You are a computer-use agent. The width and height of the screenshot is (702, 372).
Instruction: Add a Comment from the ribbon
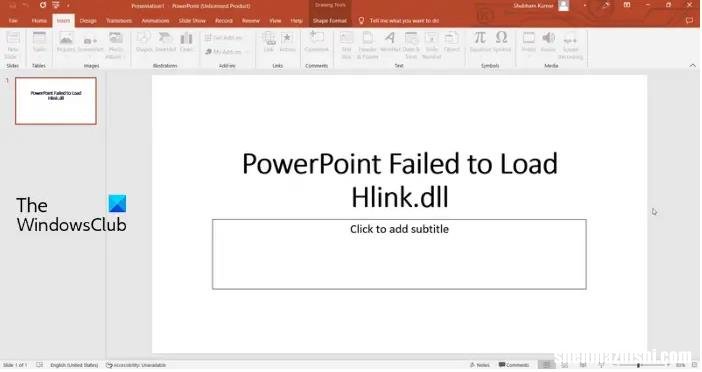click(317, 43)
